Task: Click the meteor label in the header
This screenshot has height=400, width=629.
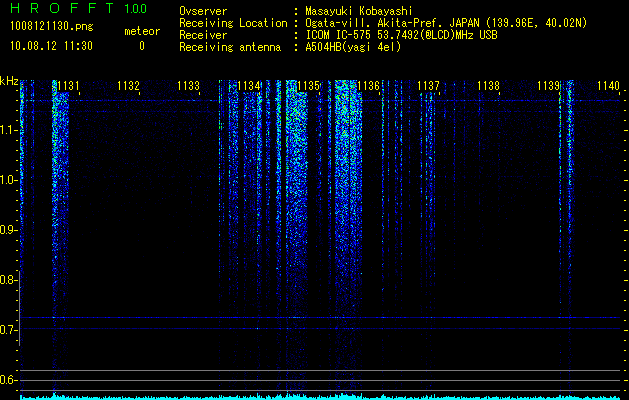Action: tap(142, 31)
